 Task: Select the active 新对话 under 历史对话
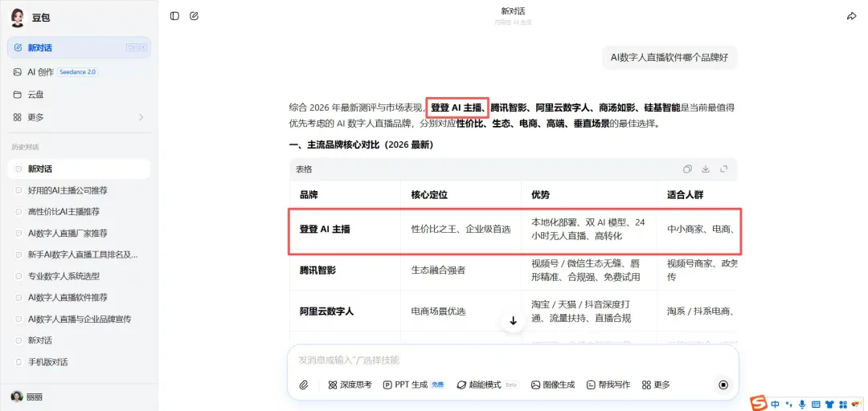79,169
